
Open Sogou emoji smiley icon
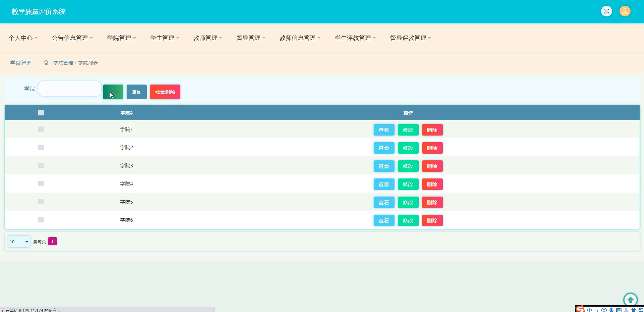(604, 310)
